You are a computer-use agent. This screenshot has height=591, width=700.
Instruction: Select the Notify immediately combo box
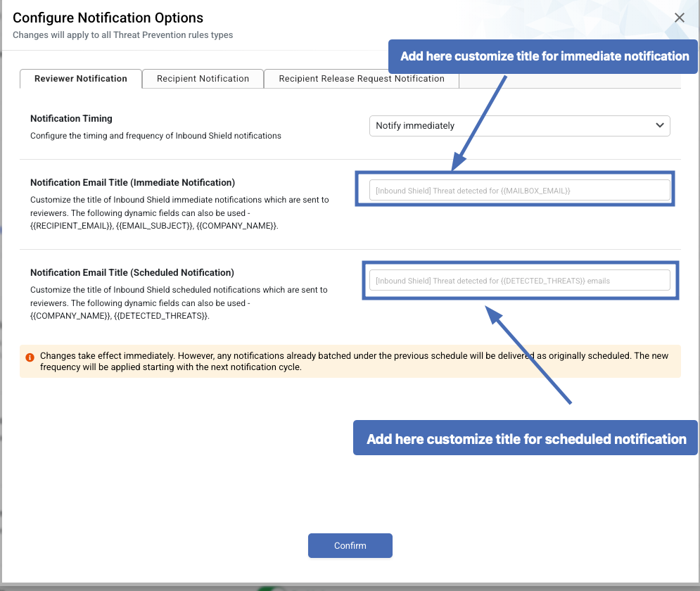tap(520, 126)
